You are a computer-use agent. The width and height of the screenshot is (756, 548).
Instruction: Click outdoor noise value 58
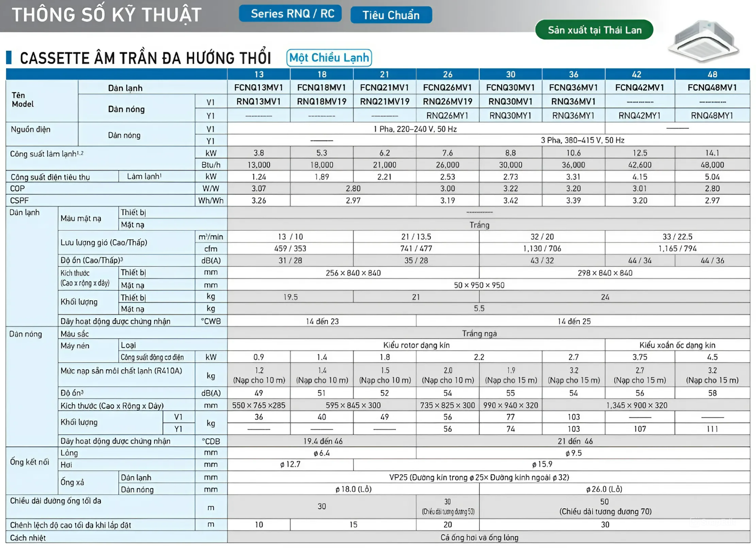point(713,393)
